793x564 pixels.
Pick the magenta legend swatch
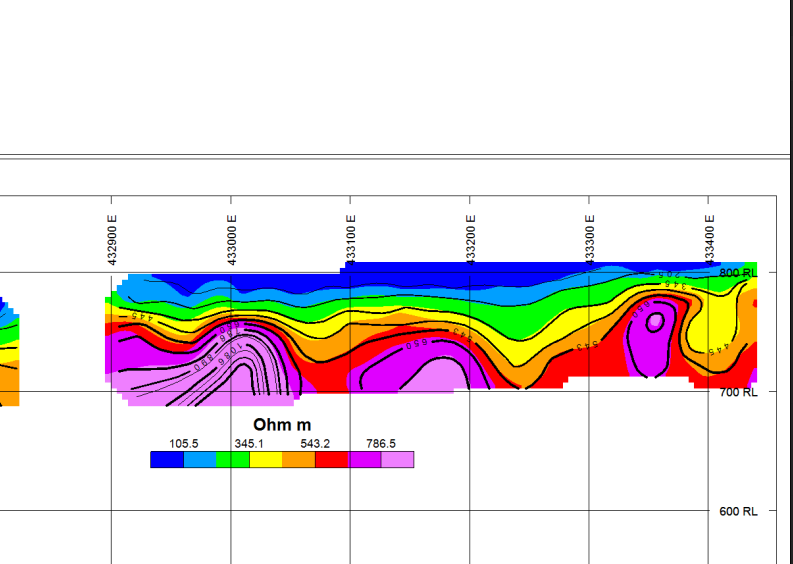(364, 459)
